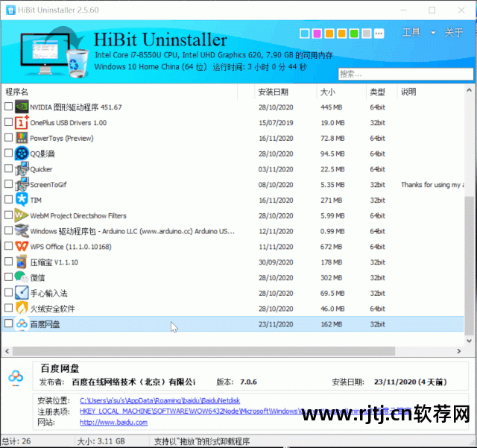Click the 百度网盘 icon in the list
The width and height of the screenshot is (477, 448).
coord(22,324)
